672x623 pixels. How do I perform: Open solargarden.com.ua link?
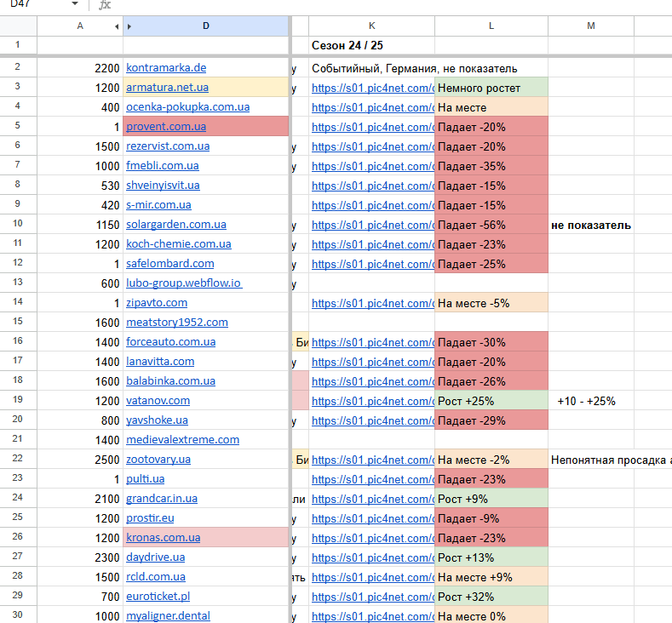(176, 225)
